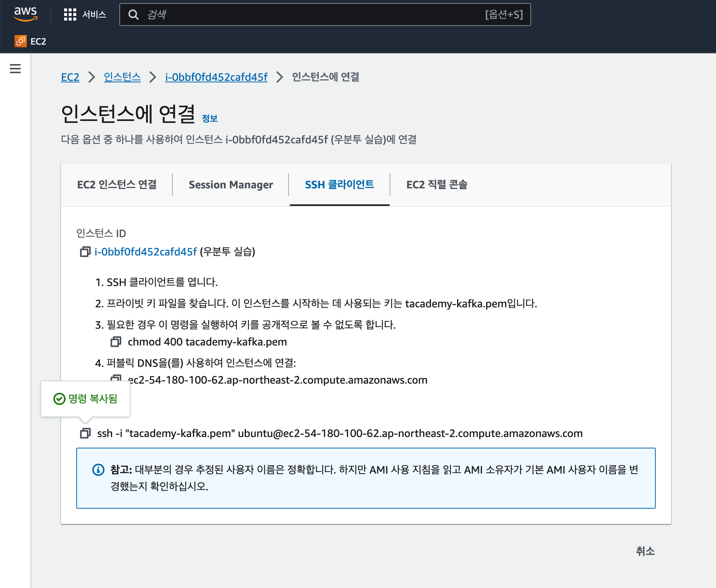
Task: Open the services grid menu icon
Action: [x=70, y=14]
